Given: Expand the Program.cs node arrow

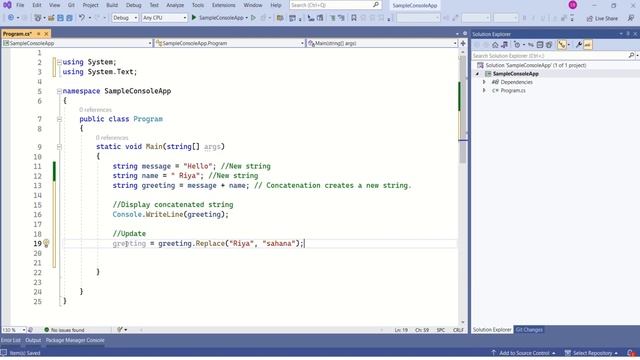Looking at the screenshot, I should coord(484,90).
